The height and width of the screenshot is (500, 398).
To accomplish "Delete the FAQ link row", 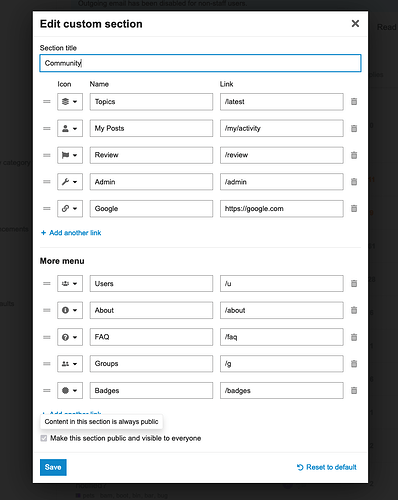I will point(354,337).
